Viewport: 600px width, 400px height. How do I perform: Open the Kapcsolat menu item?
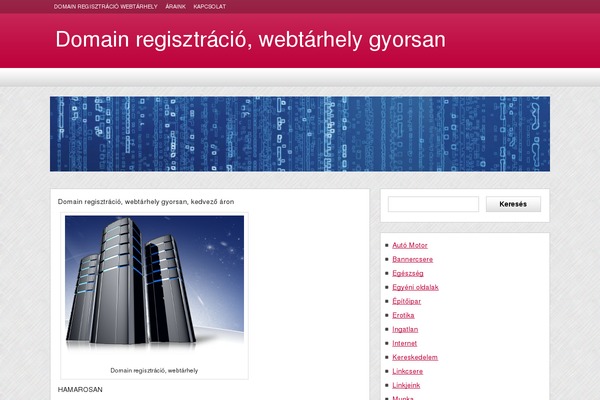210,7
